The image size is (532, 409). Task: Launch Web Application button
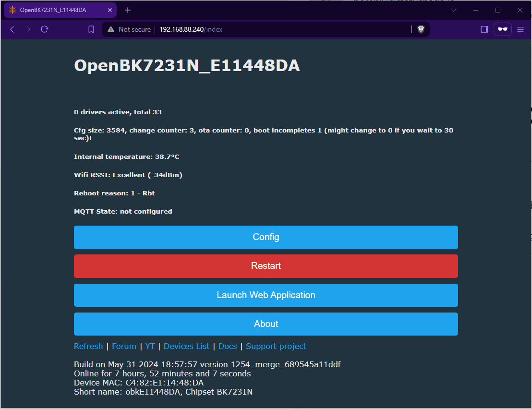266,295
